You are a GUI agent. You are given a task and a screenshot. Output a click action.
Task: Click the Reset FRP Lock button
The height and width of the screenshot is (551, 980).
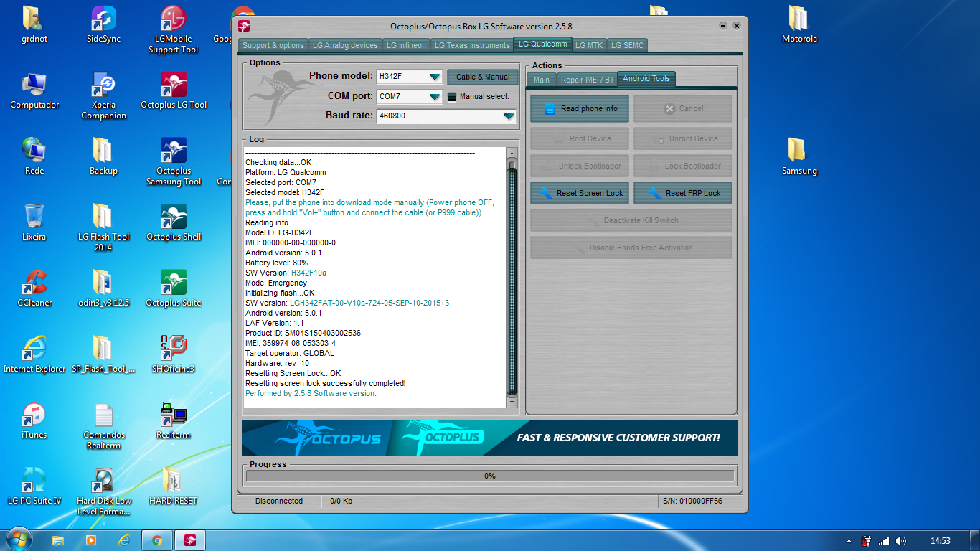(683, 193)
